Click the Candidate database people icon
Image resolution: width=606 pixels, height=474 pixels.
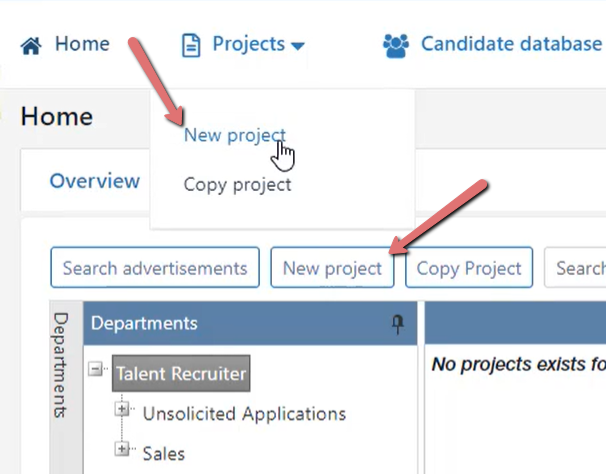396,46
